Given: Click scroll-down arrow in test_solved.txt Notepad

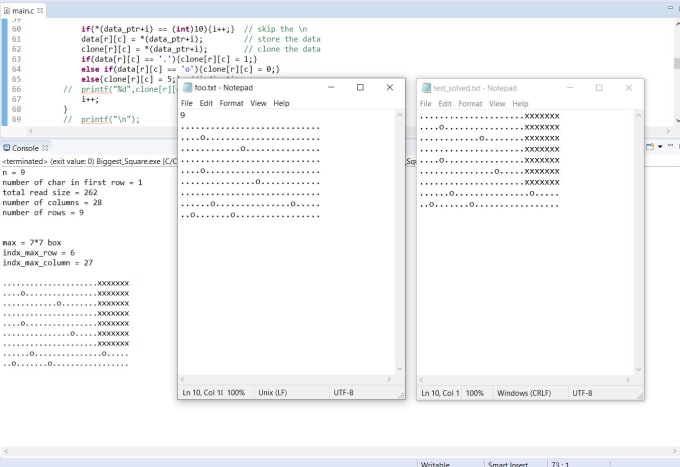Looking at the screenshot, I should pos(638,369).
